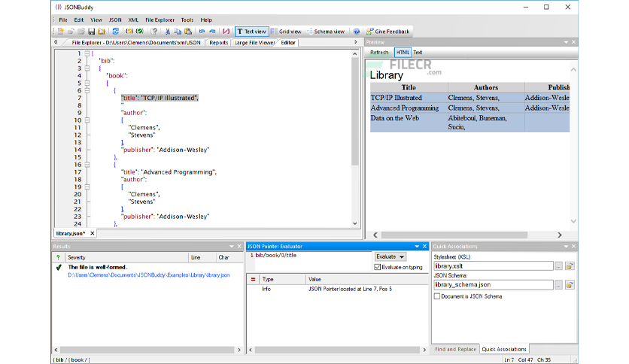Screen dimensions: 629x364
Task: Click the folder icon right of the Save icon
Action: [102, 32]
